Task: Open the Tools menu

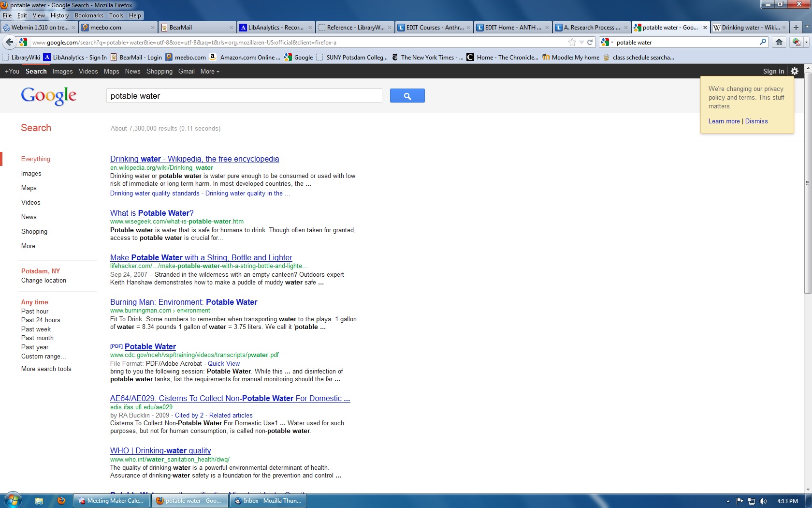Action: (116, 15)
